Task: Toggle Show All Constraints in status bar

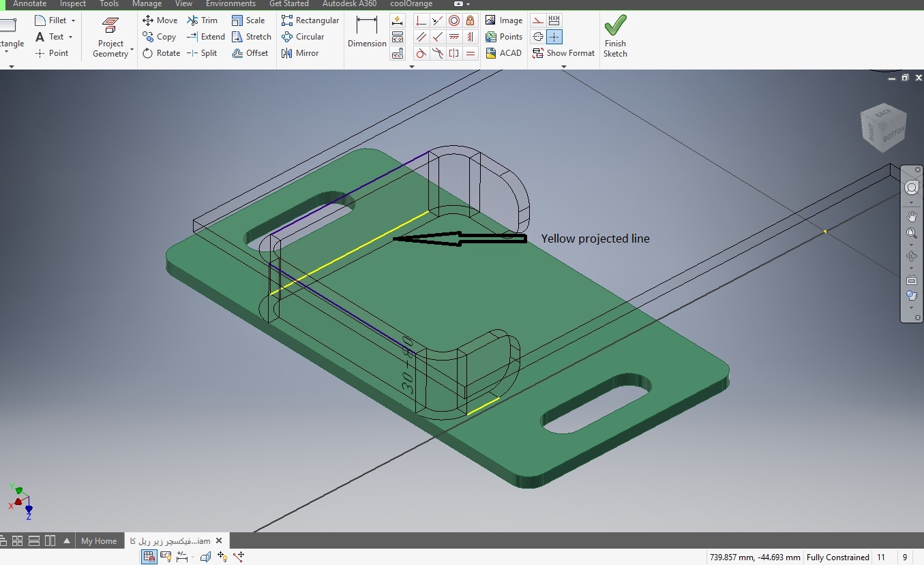Action: pos(166,557)
